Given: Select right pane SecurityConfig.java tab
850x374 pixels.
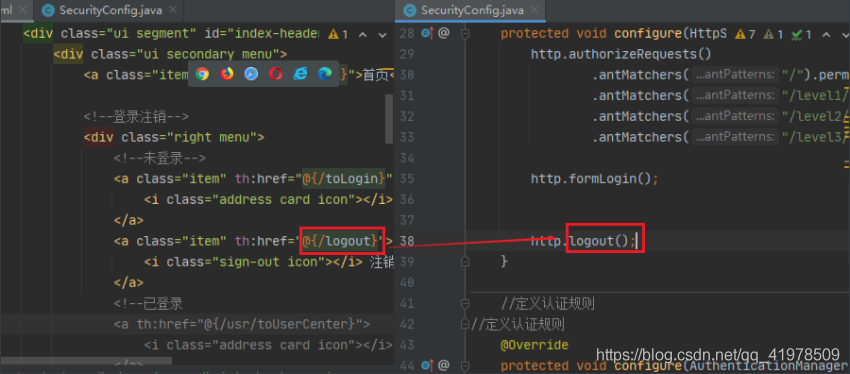Looking at the screenshot, I should [471, 10].
